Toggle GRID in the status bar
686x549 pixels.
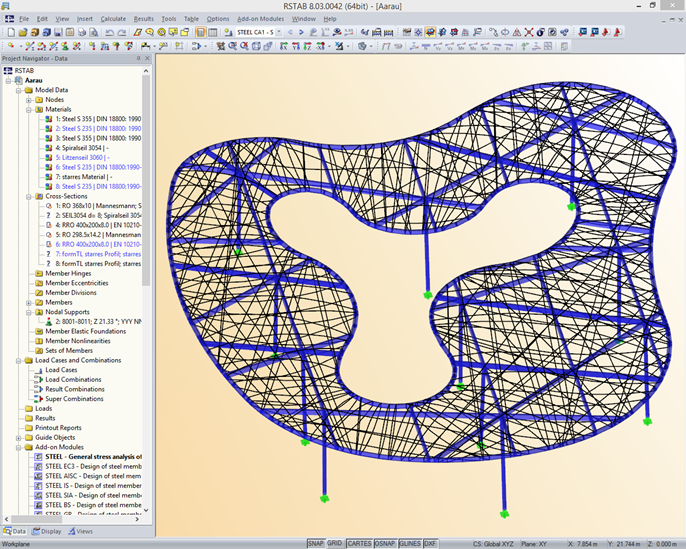click(x=335, y=543)
